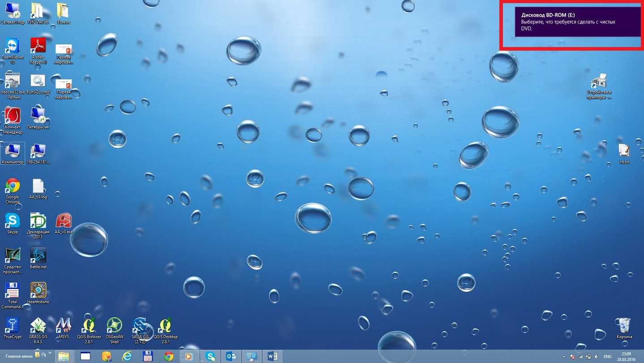This screenshot has width=644, height=363.
Task: Select the GRASS GIS 6.4.3 shortcut
Action: point(38,326)
